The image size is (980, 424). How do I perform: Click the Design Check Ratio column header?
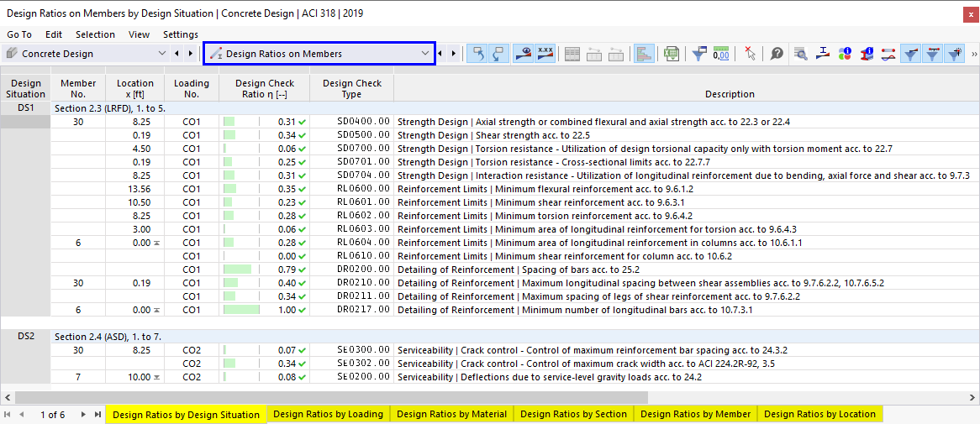265,88
